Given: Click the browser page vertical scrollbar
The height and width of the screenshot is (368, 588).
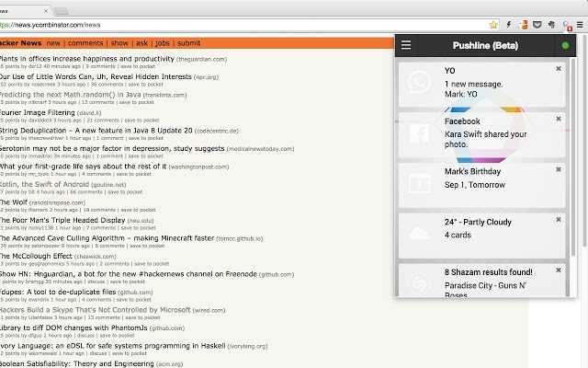Looking at the screenshot, I should pos(585,141).
